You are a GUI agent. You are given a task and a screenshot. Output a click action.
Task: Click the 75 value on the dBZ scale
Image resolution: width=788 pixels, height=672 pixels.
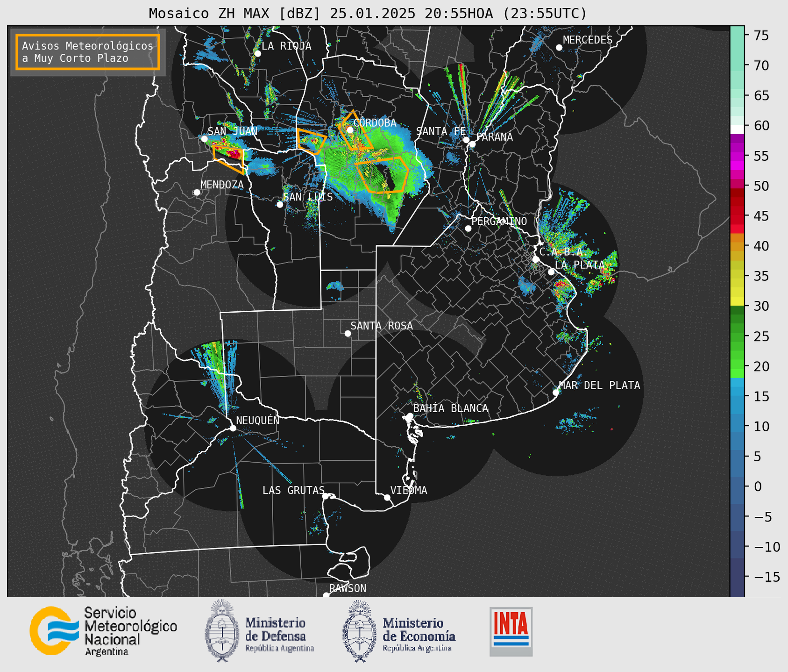tap(761, 36)
